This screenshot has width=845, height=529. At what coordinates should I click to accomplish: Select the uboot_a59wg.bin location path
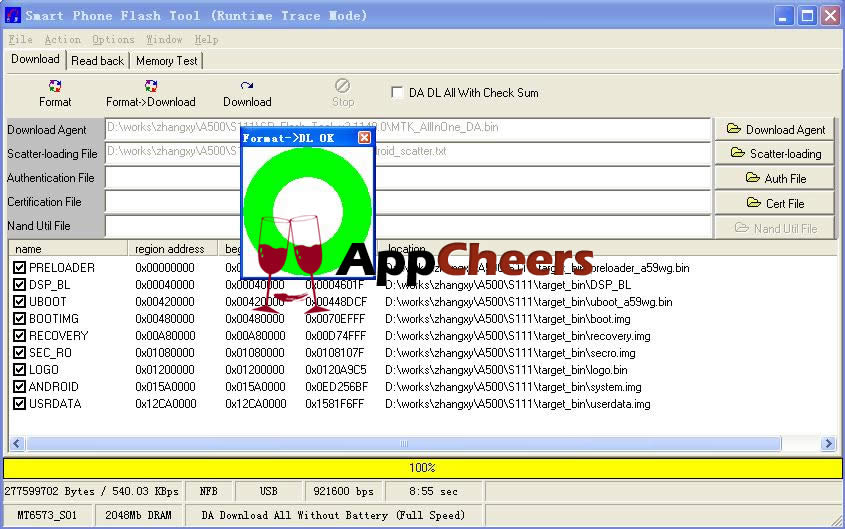529,302
